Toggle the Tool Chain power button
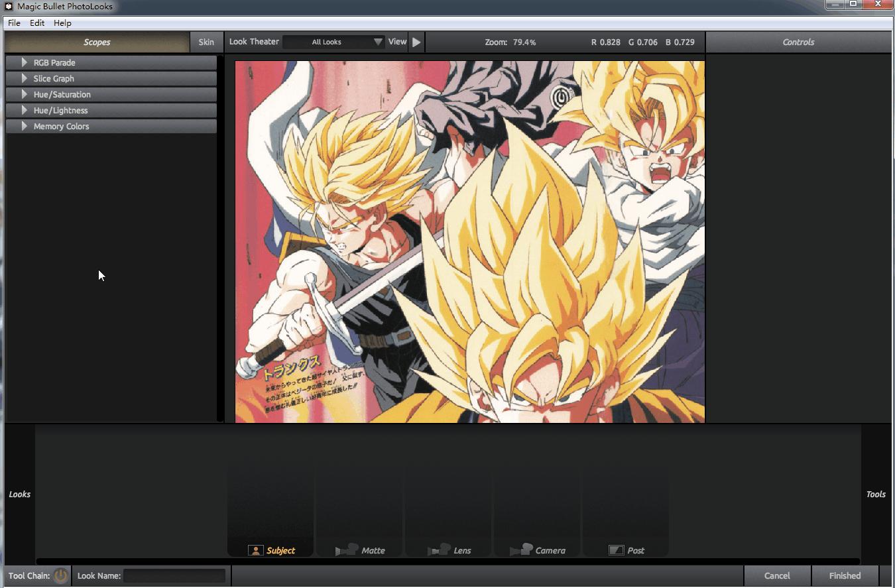The width and height of the screenshot is (895, 588). (x=60, y=575)
